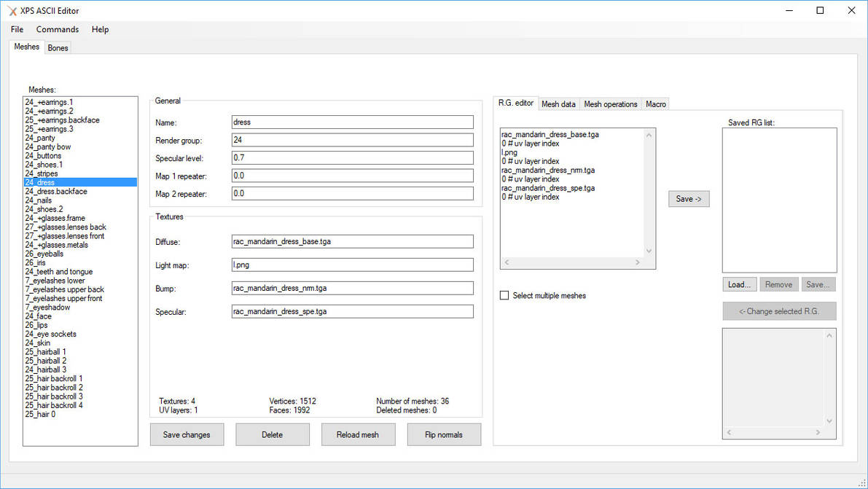
Task: Switch to the Mesh data tab
Action: tap(558, 104)
